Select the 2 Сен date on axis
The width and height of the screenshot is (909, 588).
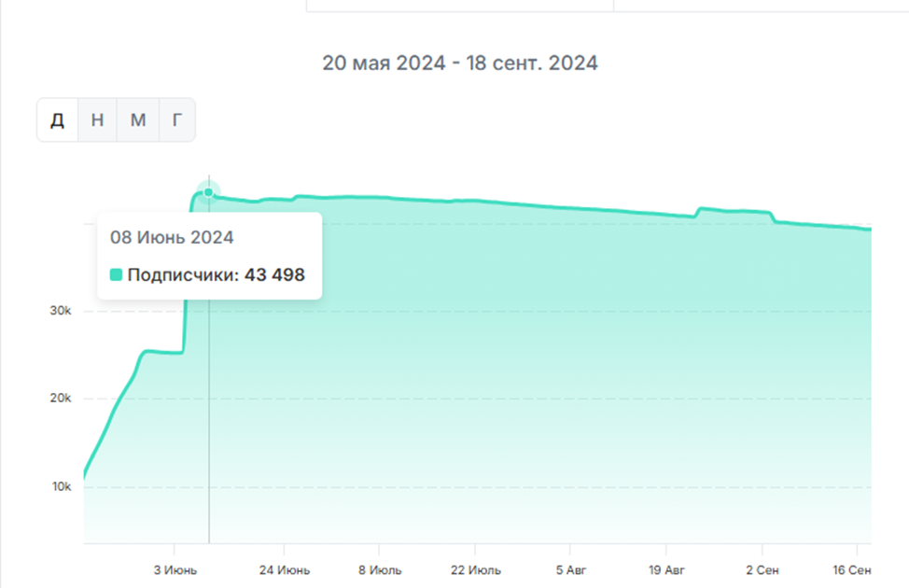click(x=762, y=569)
